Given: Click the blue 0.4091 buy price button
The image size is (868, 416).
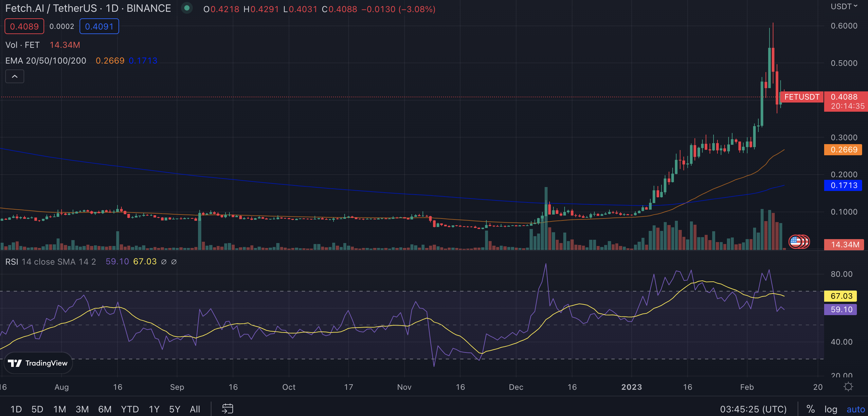Looking at the screenshot, I should (99, 26).
